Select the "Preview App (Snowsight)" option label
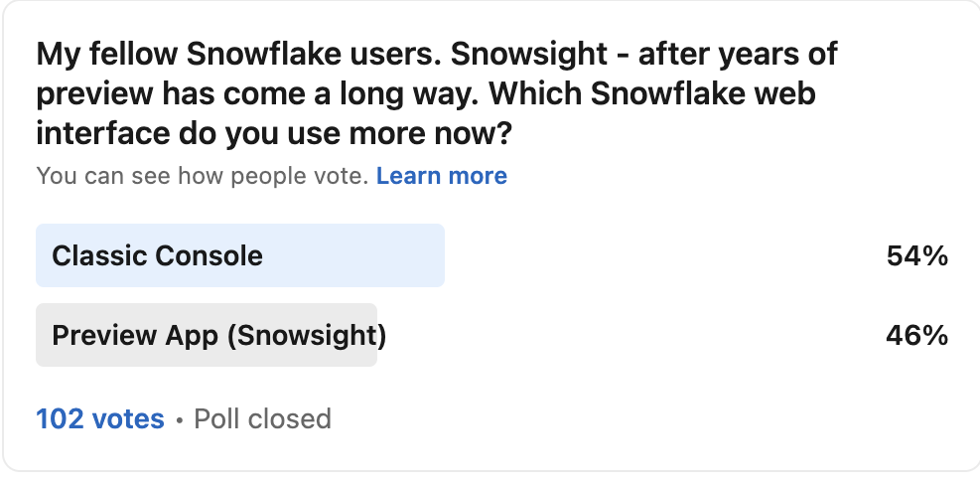 tap(218, 336)
